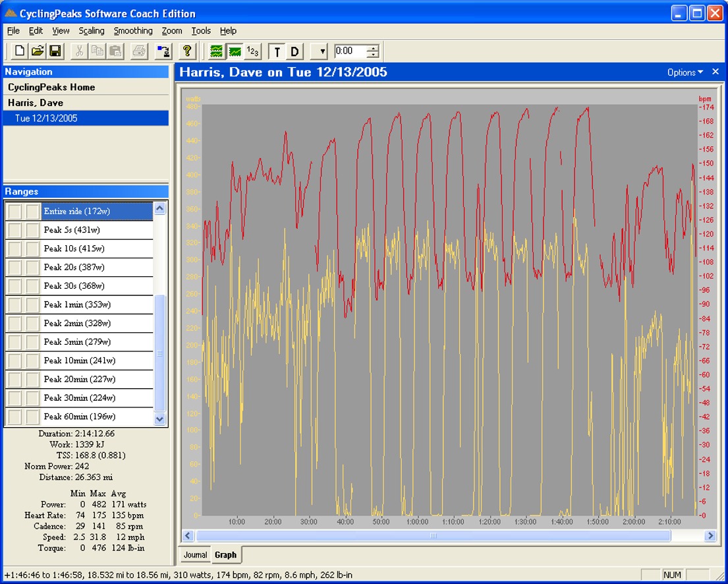
Task: Click the Open folder toolbar icon
Action: [38, 51]
